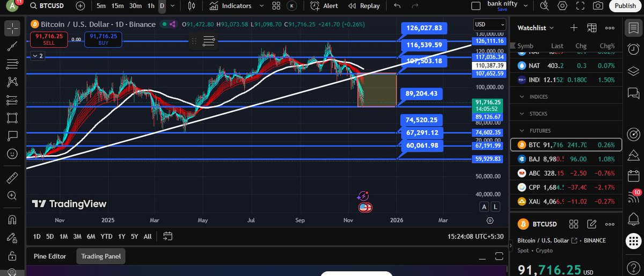Viewport: 644px width, 276px height.
Task: Open notifications bell in right sidebar
Action: click(x=633, y=218)
